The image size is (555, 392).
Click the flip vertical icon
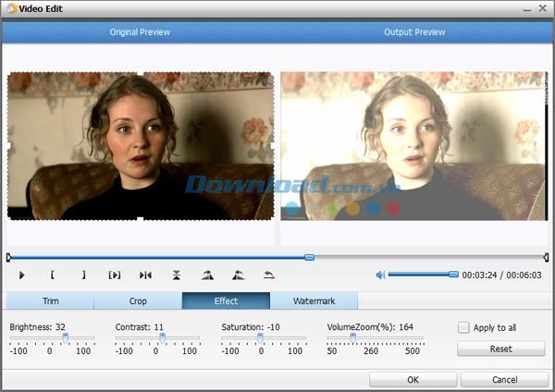click(x=177, y=275)
